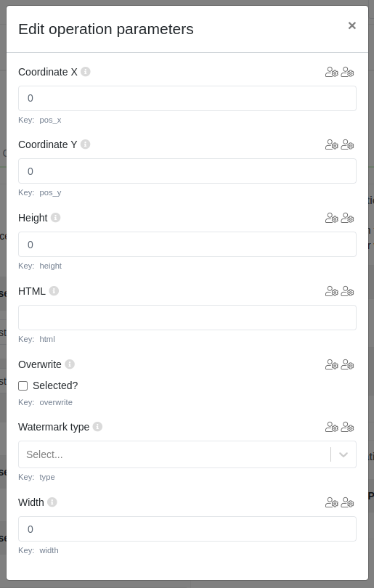Click the info icon next to Height
Image resolution: width=374 pixels, height=588 pixels.
[x=55, y=218]
